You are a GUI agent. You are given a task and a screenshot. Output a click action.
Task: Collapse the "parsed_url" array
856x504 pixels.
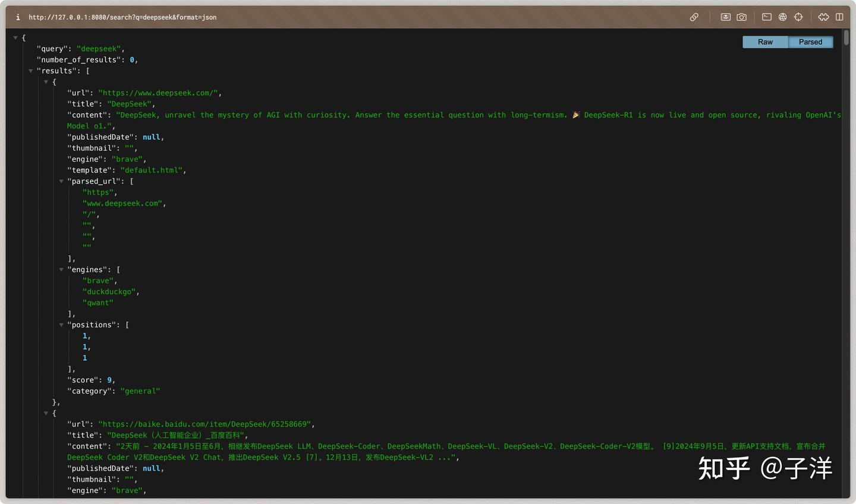(61, 181)
